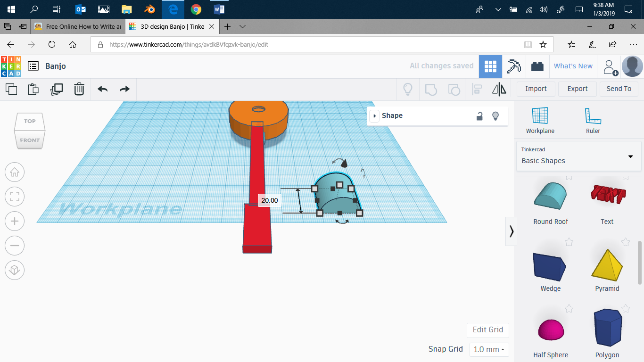This screenshot has width=644, height=362.
Task: Select the Workplane tool
Action: pyautogui.click(x=540, y=120)
